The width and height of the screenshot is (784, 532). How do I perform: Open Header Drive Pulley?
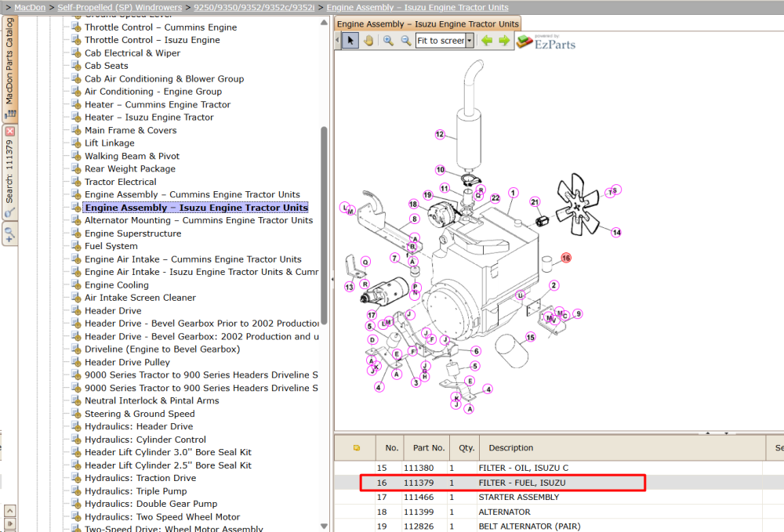pos(127,362)
